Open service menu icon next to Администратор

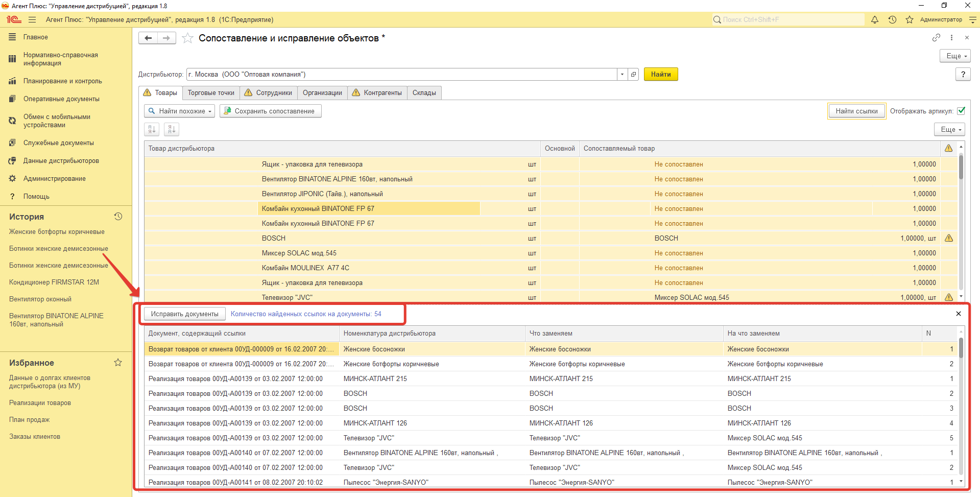973,20
